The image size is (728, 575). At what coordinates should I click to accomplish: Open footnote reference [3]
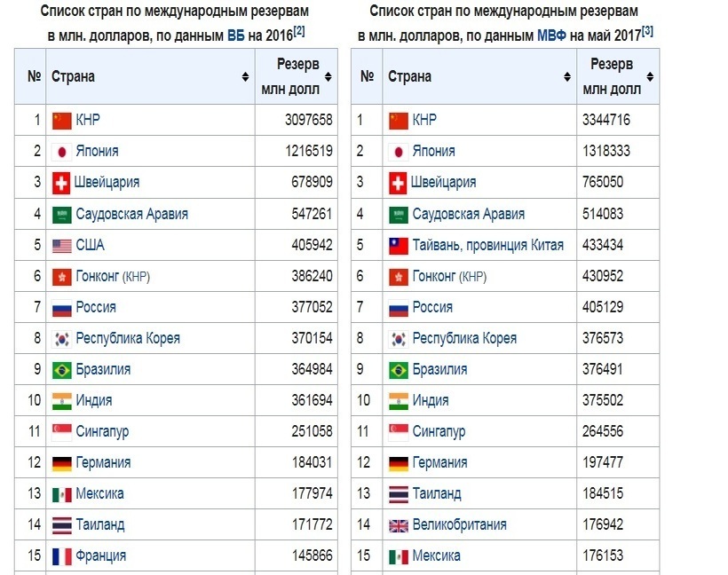coord(647,31)
